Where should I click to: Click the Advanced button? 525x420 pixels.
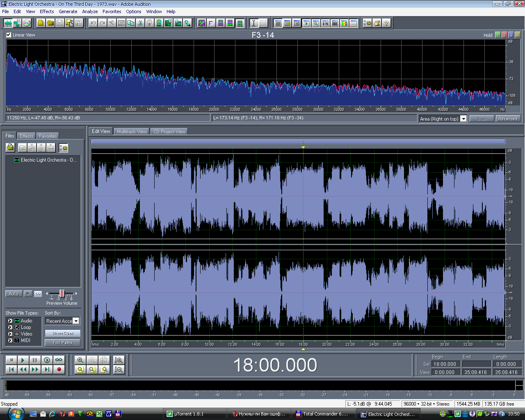[x=508, y=119]
